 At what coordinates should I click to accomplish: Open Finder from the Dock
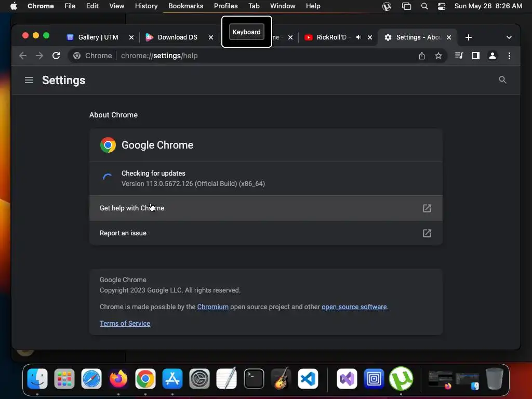click(x=37, y=379)
